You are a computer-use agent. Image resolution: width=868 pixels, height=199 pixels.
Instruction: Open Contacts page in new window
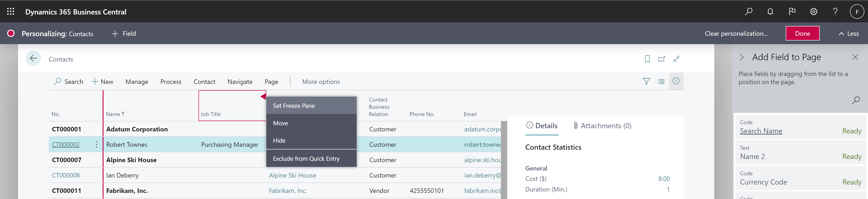(x=661, y=59)
